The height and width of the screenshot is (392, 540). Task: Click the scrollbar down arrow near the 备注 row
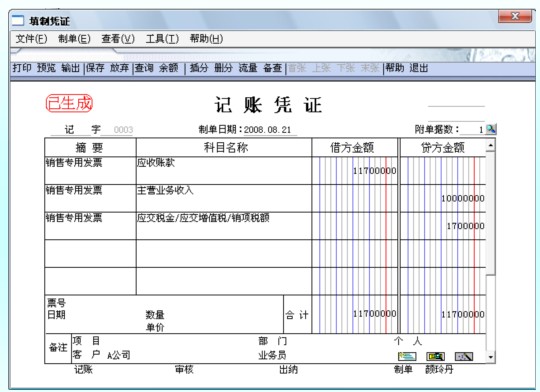point(491,357)
